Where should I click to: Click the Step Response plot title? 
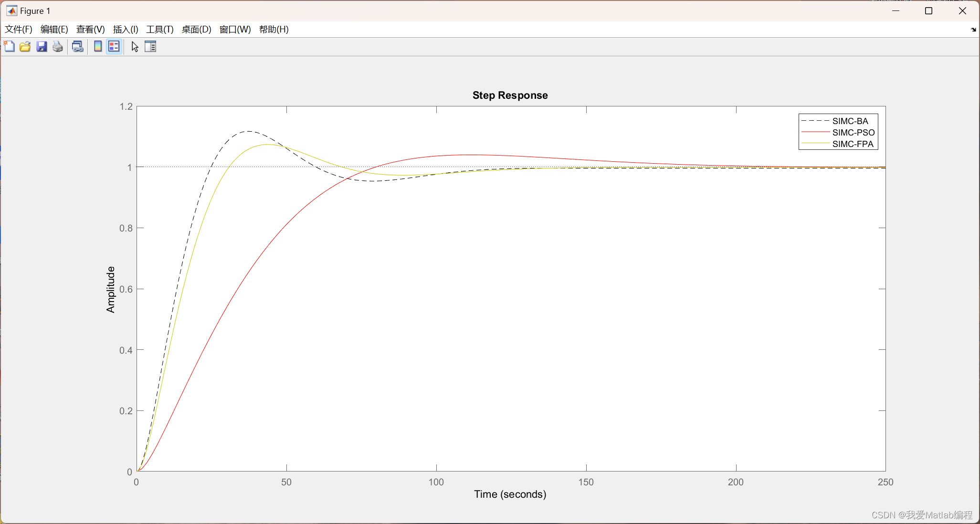pos(510,95)
